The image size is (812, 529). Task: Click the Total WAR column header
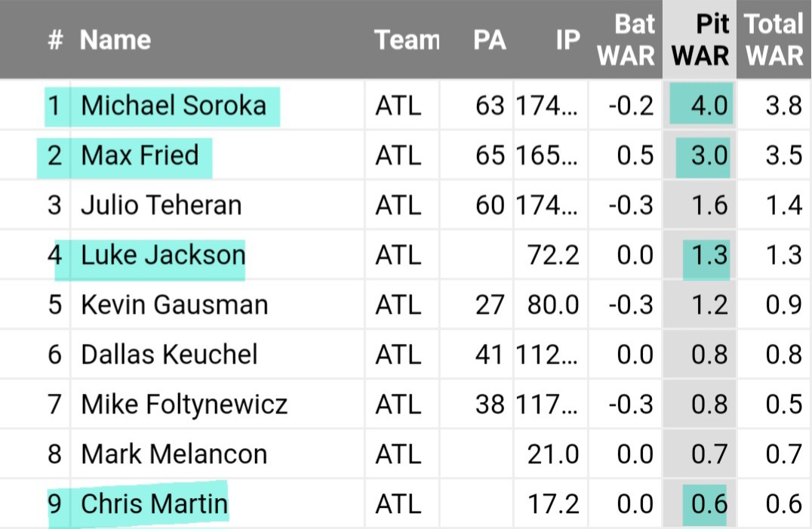click(774, 40)
